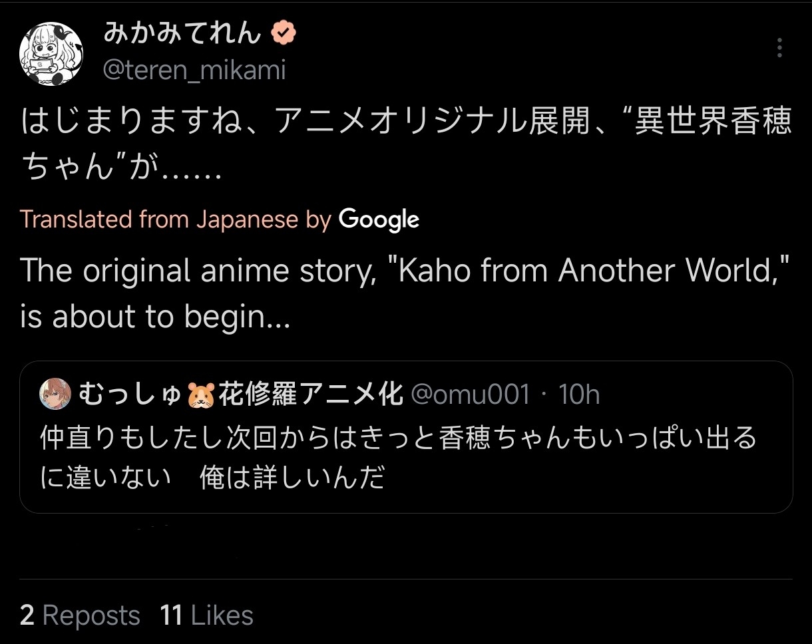Click the みかみてれん display name
The image size is (812, 644).
click(182, 32)
